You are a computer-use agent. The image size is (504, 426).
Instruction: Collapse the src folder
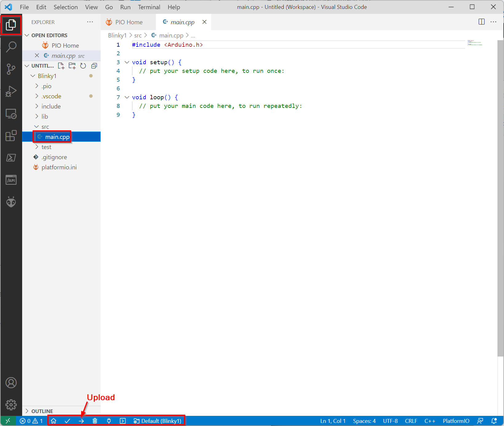point(37,127)
